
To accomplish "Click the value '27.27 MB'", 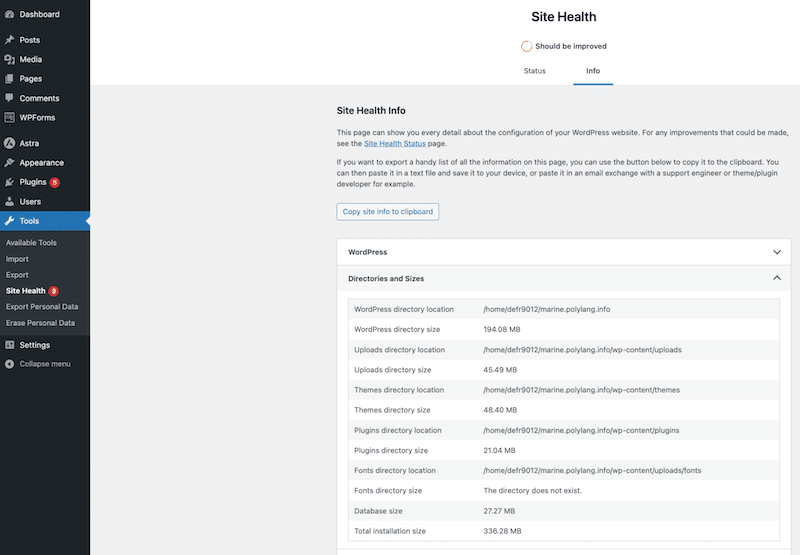I will [499, 511].
